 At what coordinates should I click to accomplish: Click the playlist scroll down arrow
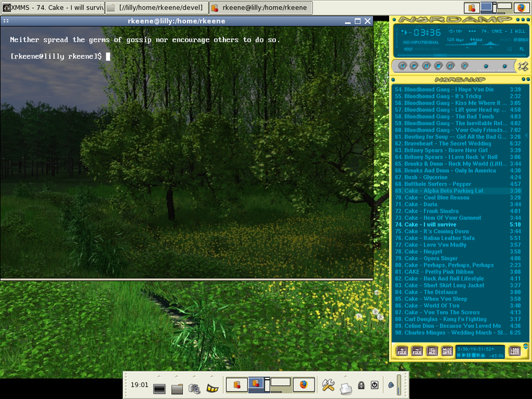tap(525, 348)
